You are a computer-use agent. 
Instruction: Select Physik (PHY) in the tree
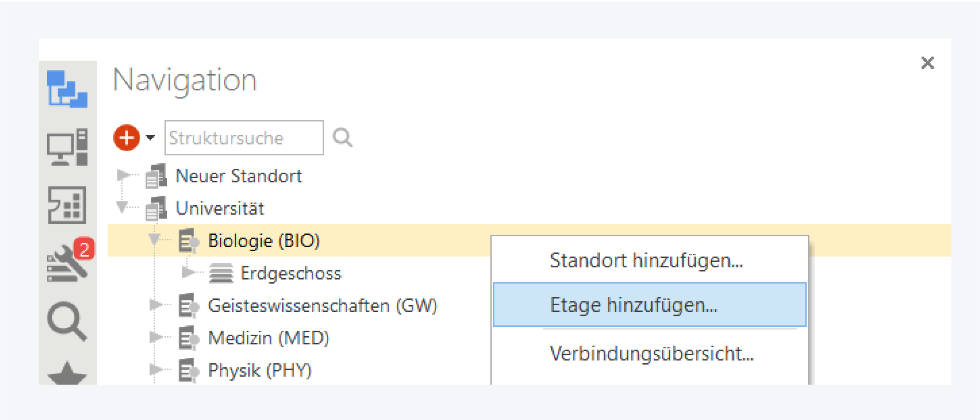click(x=259, y=370)
